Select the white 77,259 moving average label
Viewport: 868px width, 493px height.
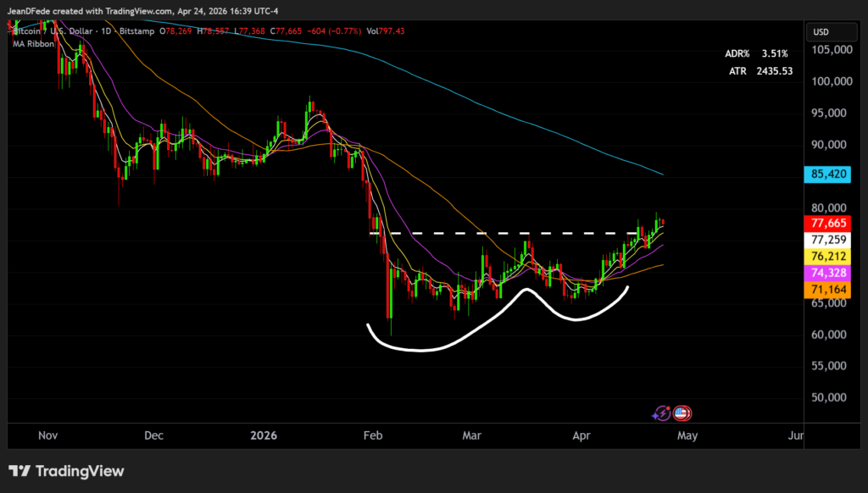[831, 240]
